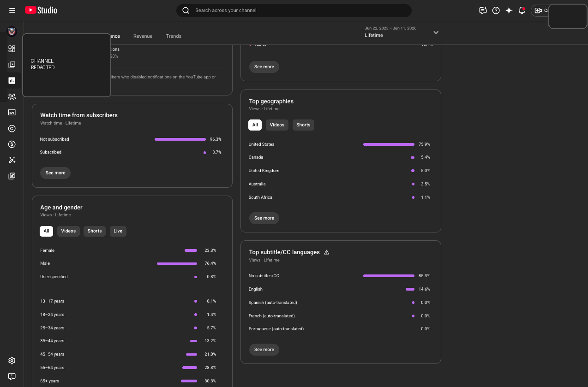Image resolution: width=588 pixels, height=387 pixels.
Task: Open the Community people icon in sidebar
Action: coord(12,97)
